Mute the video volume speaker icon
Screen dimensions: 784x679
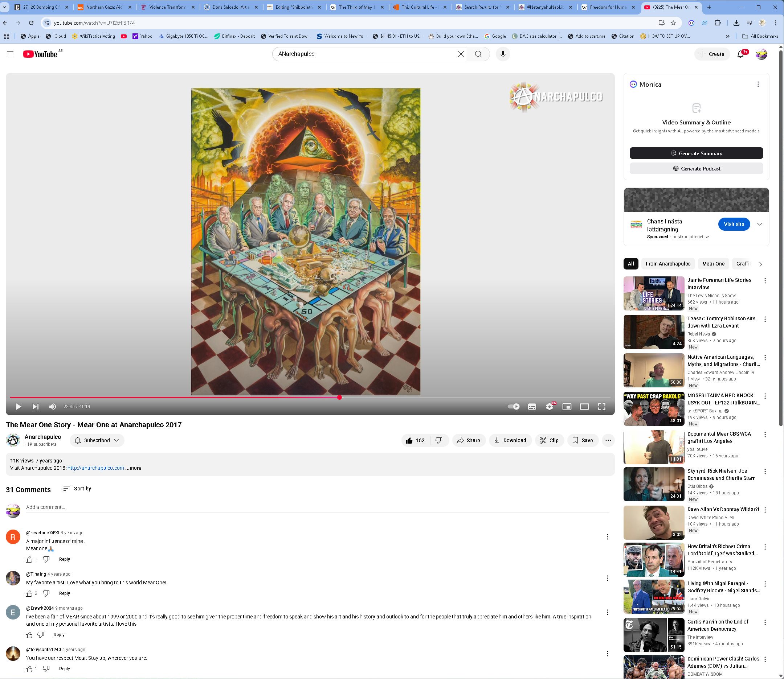[53, 407]
